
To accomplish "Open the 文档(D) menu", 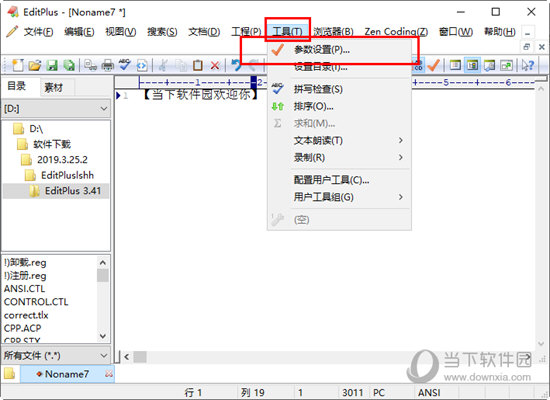I will pos(204,32).
